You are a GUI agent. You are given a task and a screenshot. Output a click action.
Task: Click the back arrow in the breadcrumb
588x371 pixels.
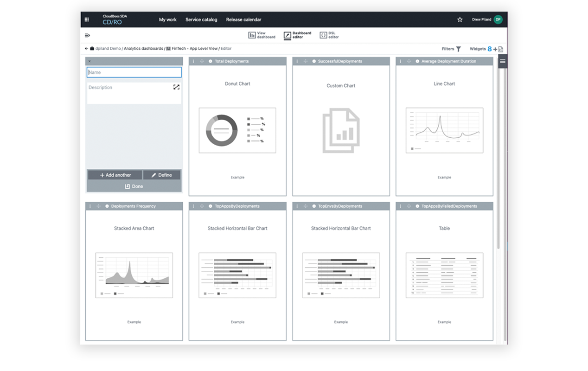coord(86,48)
